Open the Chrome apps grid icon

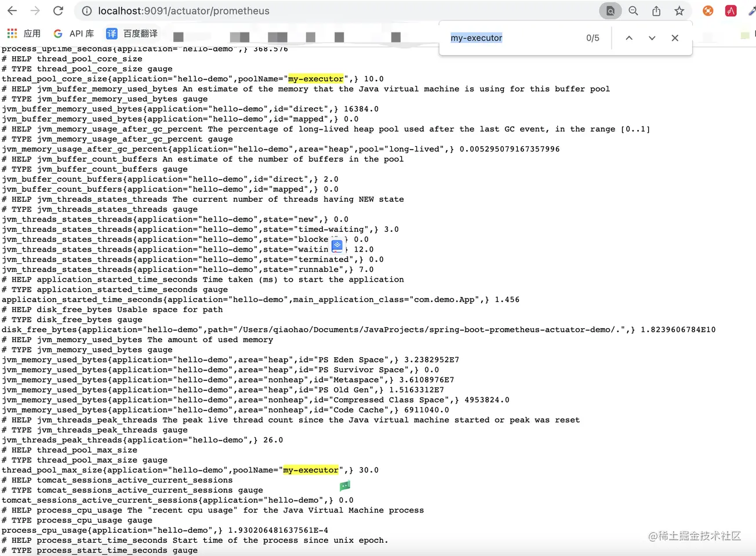click(x=12, y=33)
